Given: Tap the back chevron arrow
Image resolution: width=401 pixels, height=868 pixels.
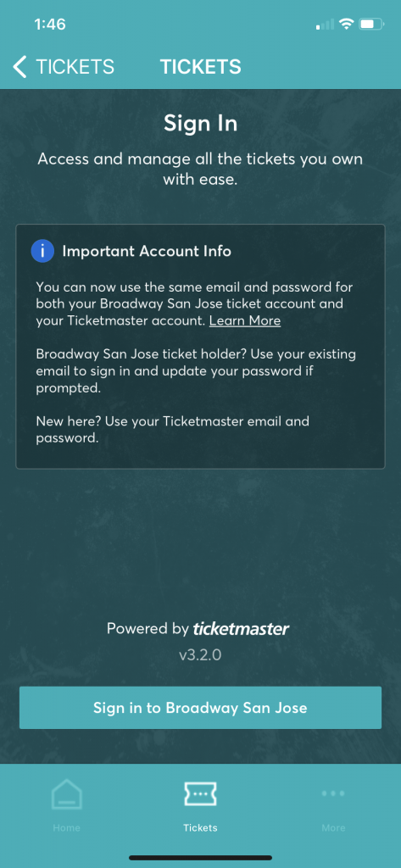Looking at the screenshot, I should point(19,67).
